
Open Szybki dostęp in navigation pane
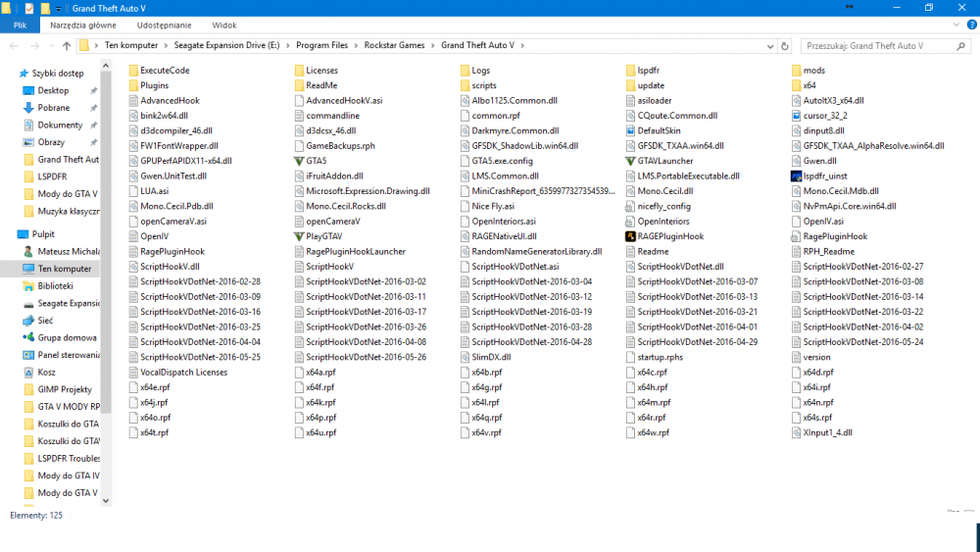point(58,74)
